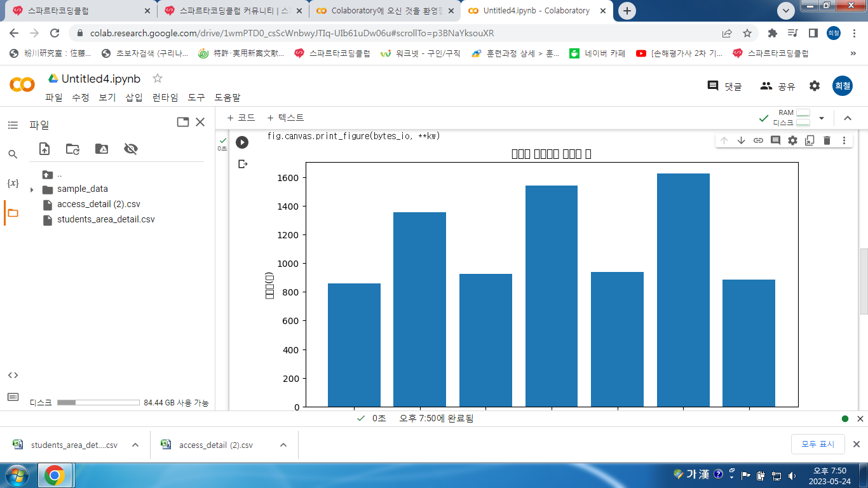Click the disk usage progress bar
Viewport: 868px width, 488px height.
click(x=98, y=403)
